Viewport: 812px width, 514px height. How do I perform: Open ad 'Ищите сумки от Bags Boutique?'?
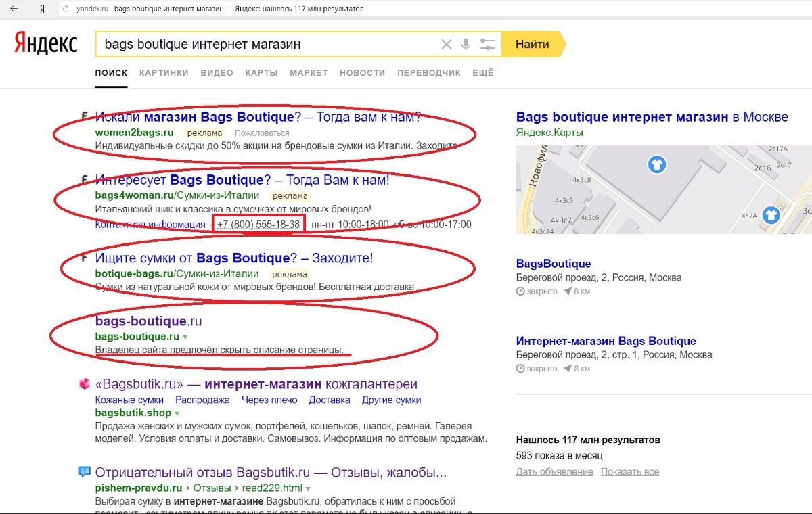(x=234, y=258)
